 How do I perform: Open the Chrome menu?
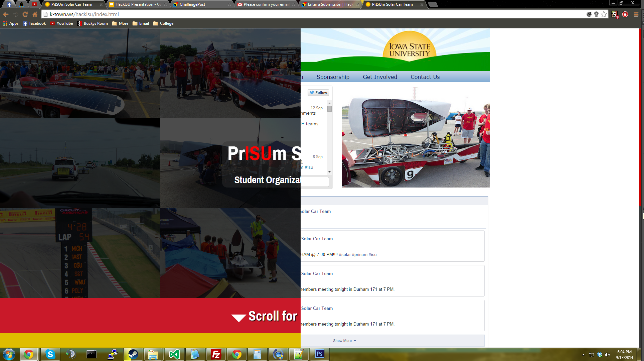point(636,14)
